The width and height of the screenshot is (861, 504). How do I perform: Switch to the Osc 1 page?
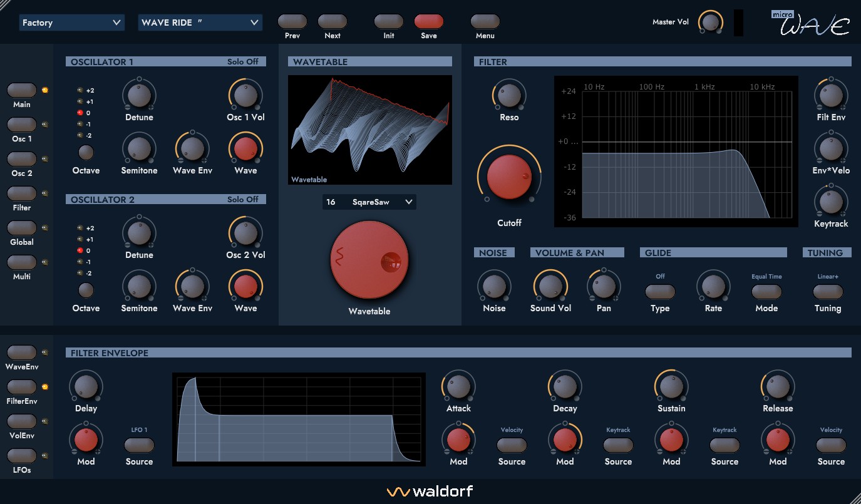(x=22, y=125)
